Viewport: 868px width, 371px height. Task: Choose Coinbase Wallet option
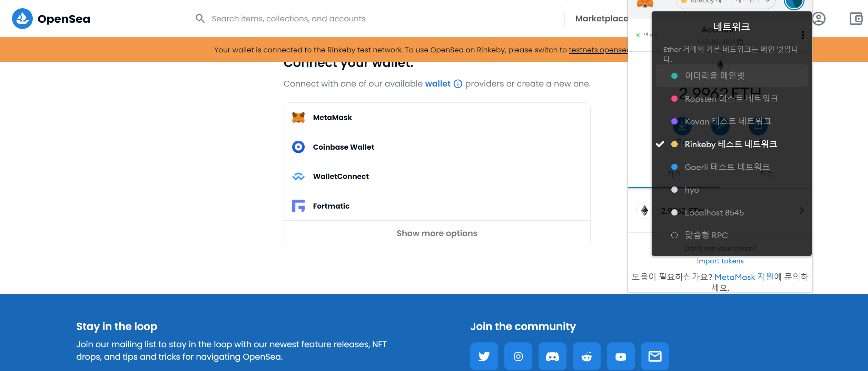pyautogui.click(x=437, y=147)
